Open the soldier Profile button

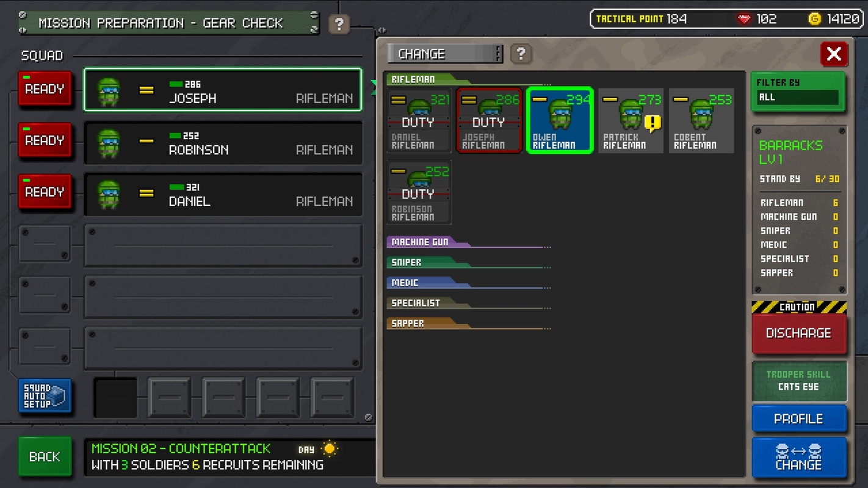[x=799, y=419]
